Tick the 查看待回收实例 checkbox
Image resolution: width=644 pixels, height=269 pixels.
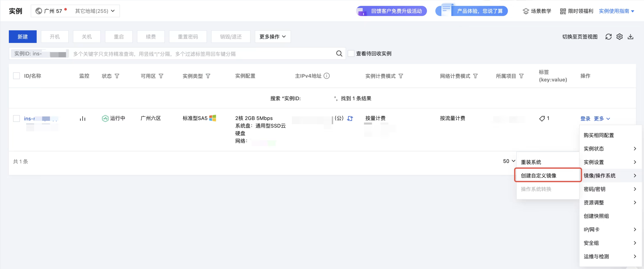pyautogui.click(x=351, y=53)
